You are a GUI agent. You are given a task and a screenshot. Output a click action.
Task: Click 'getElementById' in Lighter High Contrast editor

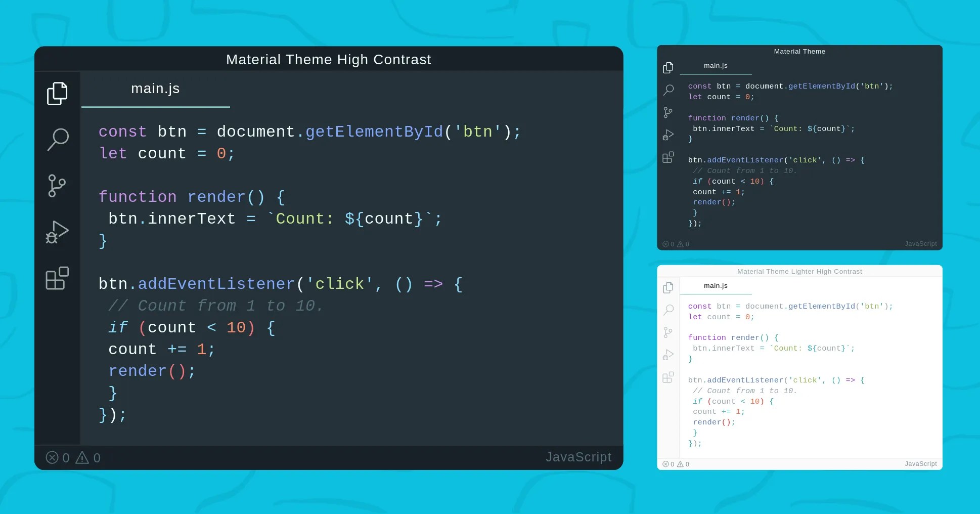pyautogui.click(x=822, y=307)
